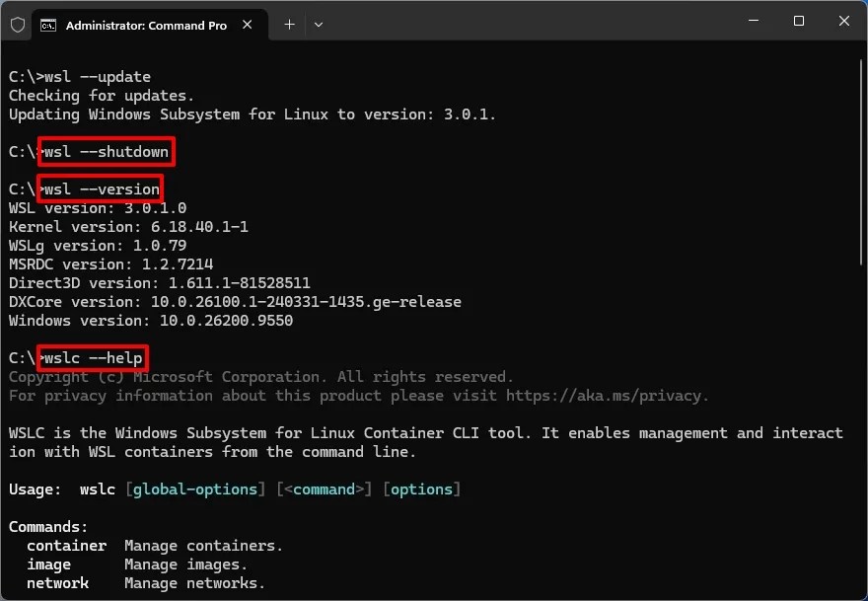Click '[global-options]' in the usage line
This screenshot has height=601, width=868.
point(195,489)
